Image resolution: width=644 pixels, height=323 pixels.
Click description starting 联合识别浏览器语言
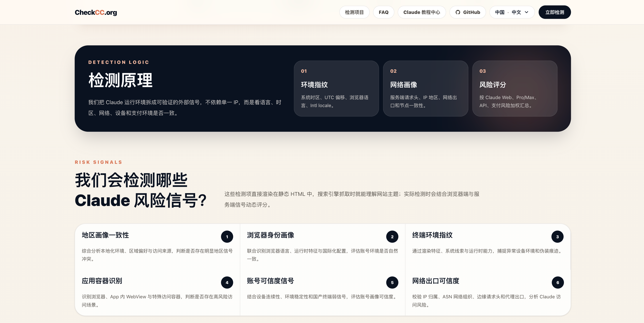(x=322, y=255)
